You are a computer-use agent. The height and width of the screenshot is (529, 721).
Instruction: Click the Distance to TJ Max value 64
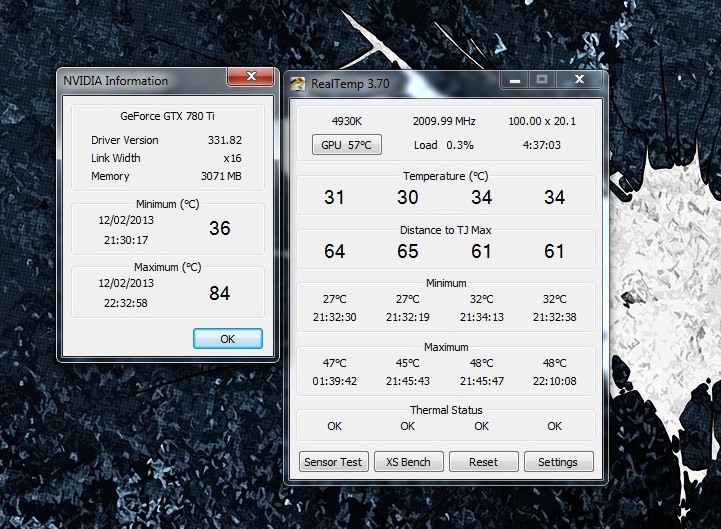point(334,251)
